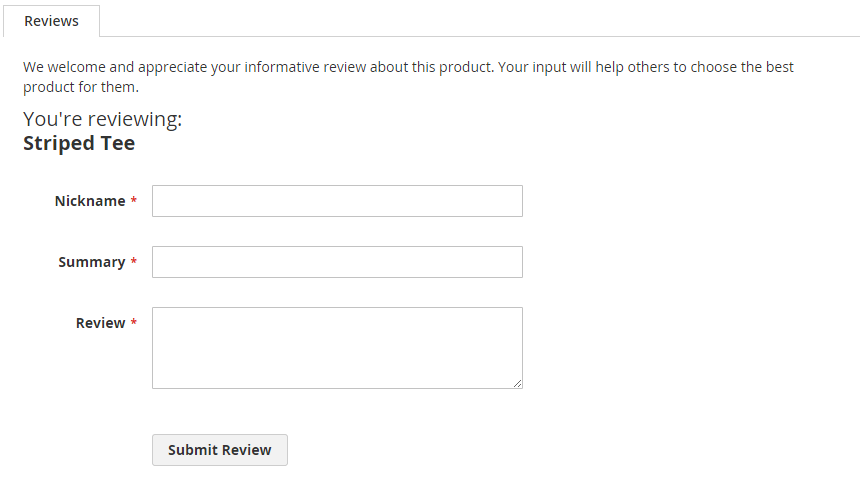Click the Summary field label

(91, 262)
